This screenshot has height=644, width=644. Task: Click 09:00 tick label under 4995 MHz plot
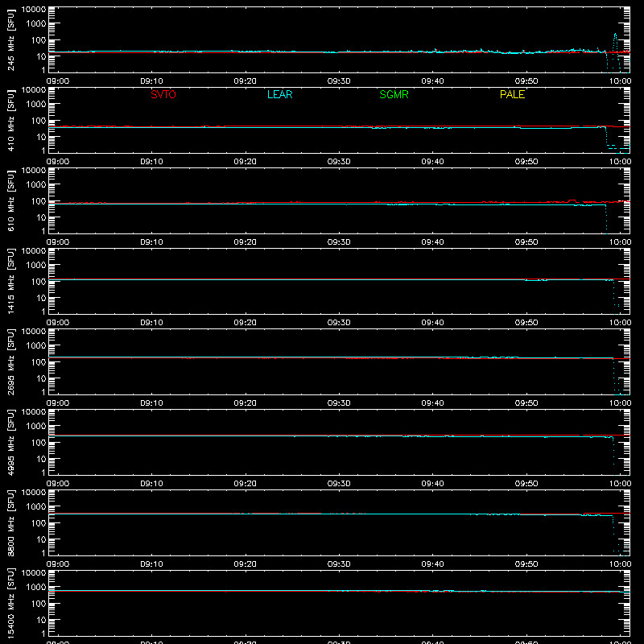point(58,484)
